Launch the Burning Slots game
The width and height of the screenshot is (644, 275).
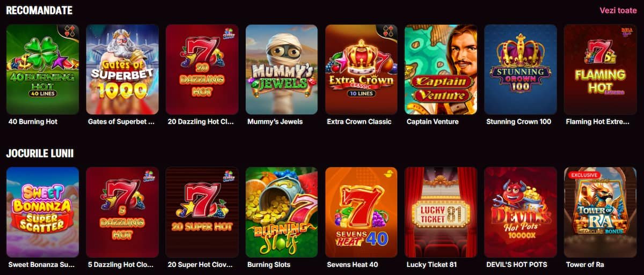pyautogui.click(x=282, y=212)
